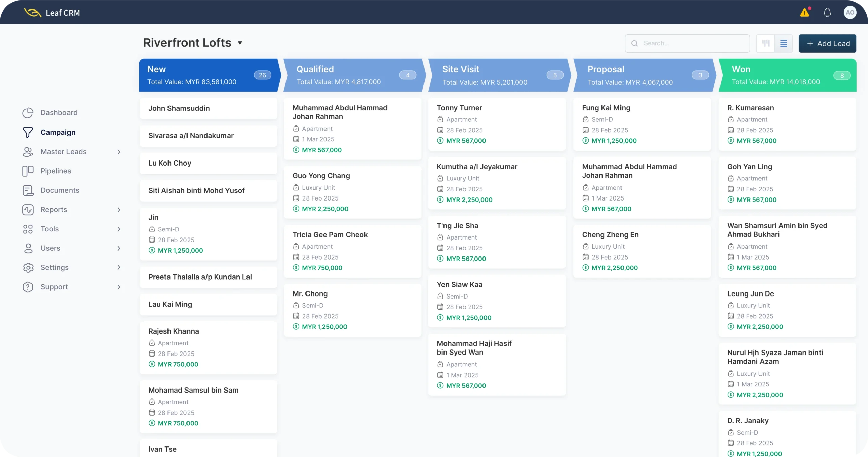Open the Support menu item

[54, 287]
